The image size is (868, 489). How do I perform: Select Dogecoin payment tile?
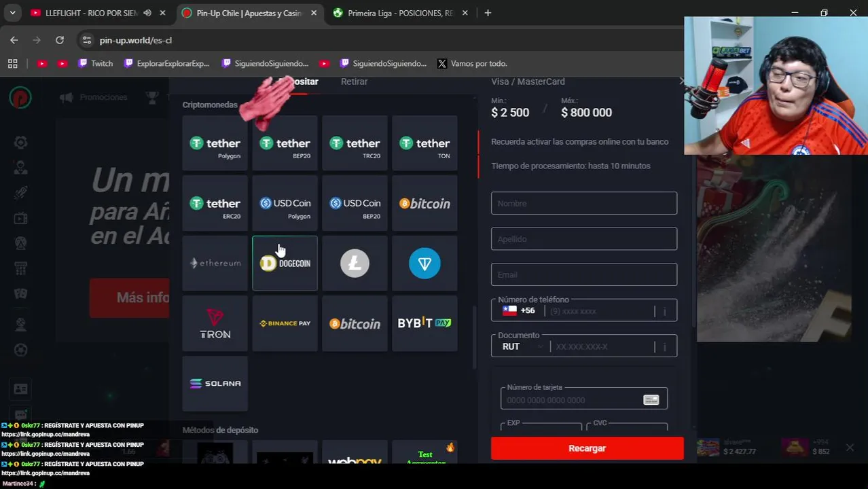click(x=285, y=264)
